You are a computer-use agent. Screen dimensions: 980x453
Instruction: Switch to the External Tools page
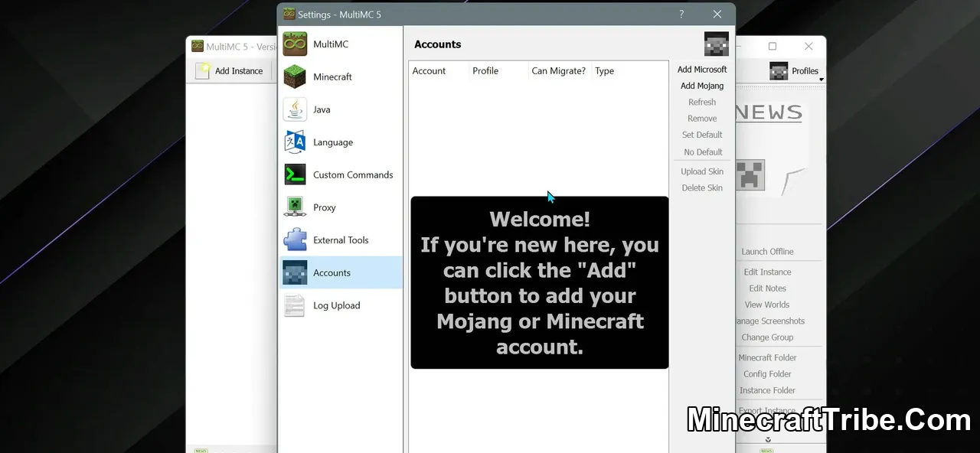click(x=341, y=240)
